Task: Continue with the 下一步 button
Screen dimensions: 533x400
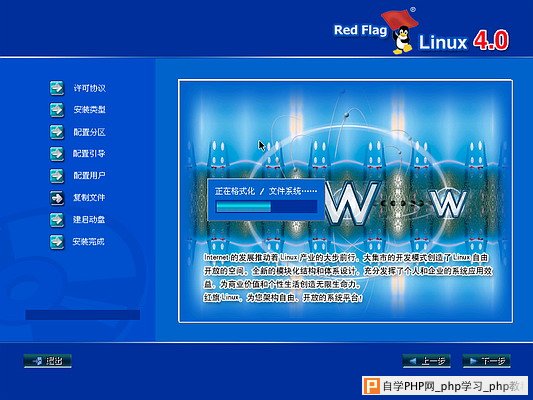Action: tap(486, 361)
